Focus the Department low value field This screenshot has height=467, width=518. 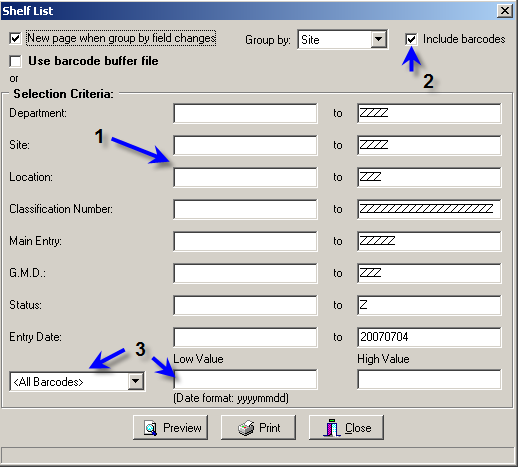(x=245, y=113)
